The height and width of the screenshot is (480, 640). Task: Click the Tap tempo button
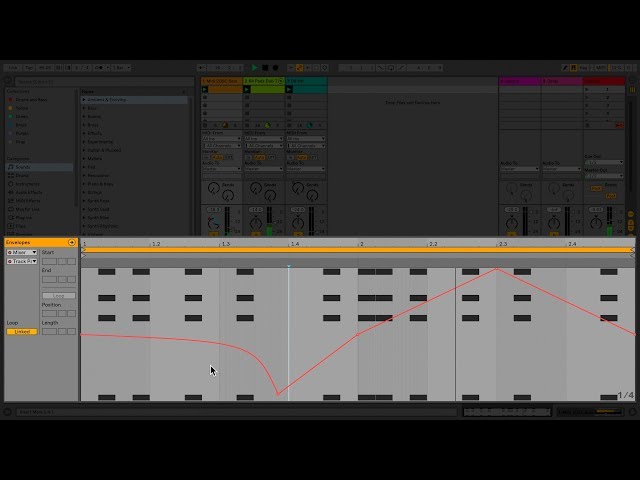pyautogui.click(x=29, y=68)
